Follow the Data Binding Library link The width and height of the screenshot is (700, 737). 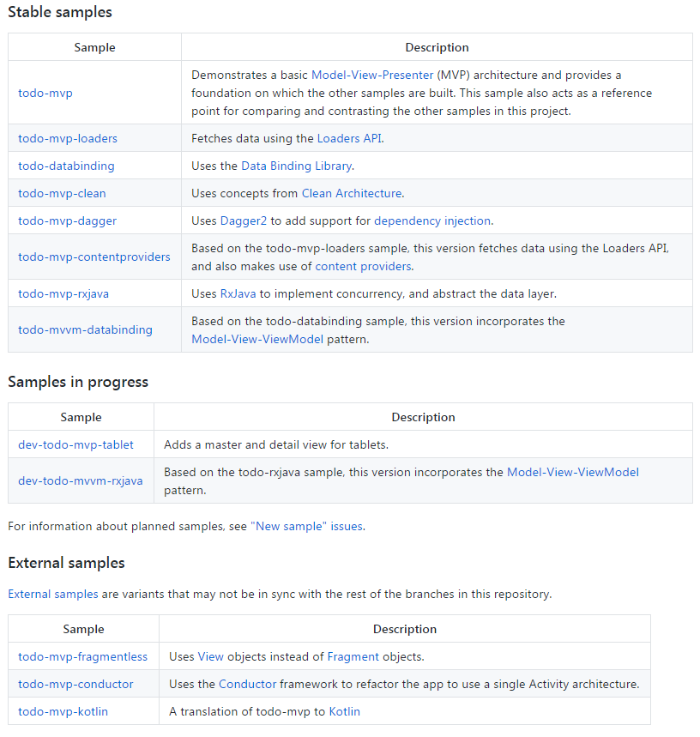(297, 166)
